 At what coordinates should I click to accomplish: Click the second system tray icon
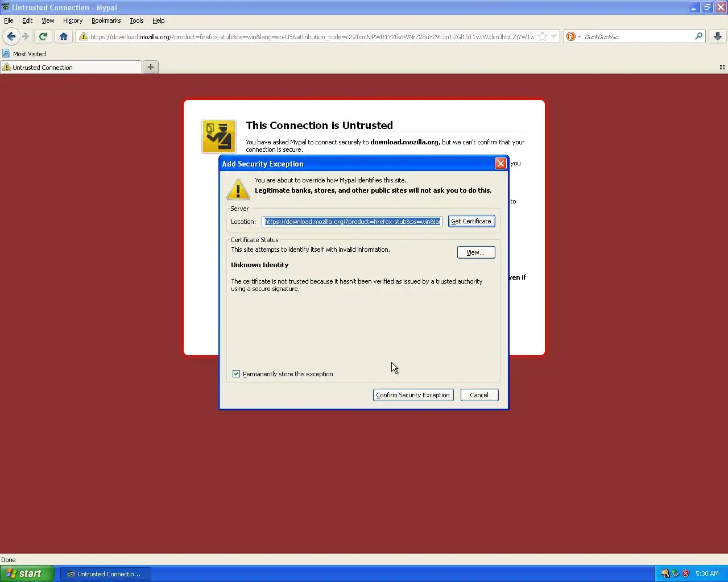[675, 573]
